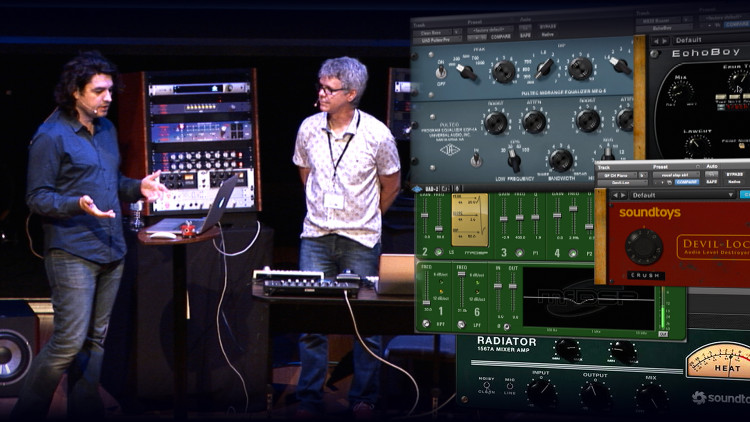Click the blue COMPARE button in Devil-Loc window
The width and height of the screenshot is (750, 422).
point(687,182)
